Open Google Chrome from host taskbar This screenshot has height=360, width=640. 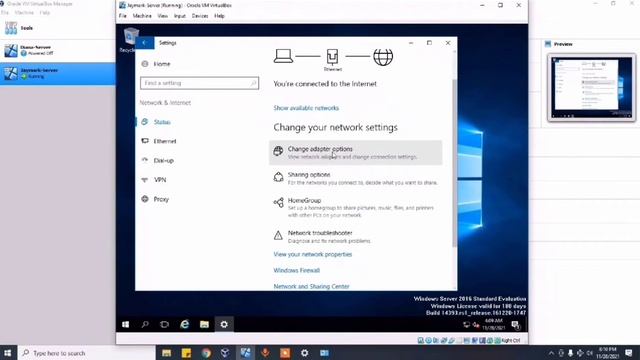[206, 353]
